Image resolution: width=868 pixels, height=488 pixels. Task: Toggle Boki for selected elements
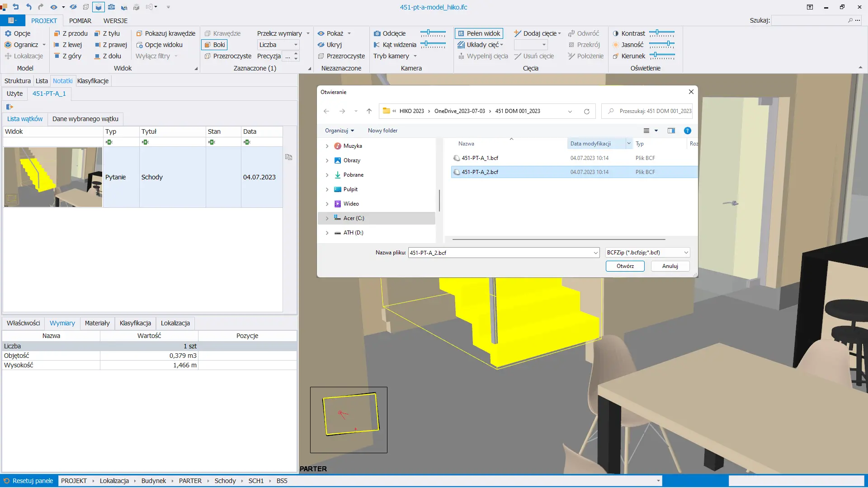(x=214, y=45)
